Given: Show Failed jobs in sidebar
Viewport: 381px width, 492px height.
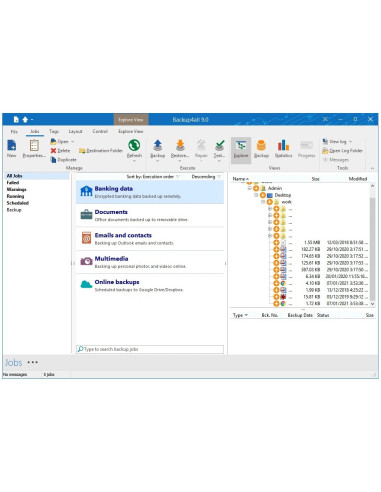Looking at the screenshot, I should (x=13, y=183).
